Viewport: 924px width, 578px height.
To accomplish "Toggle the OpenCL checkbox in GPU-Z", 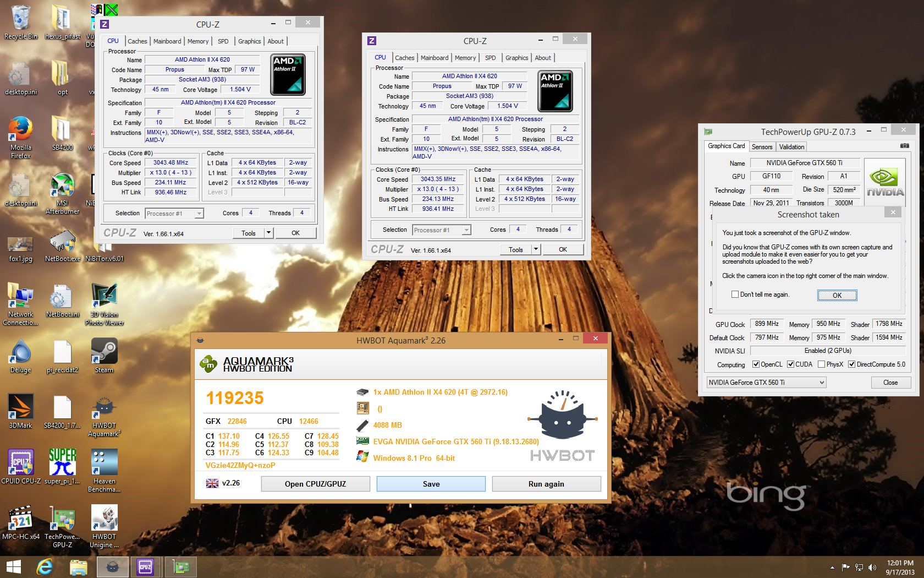I will [756, 364].
